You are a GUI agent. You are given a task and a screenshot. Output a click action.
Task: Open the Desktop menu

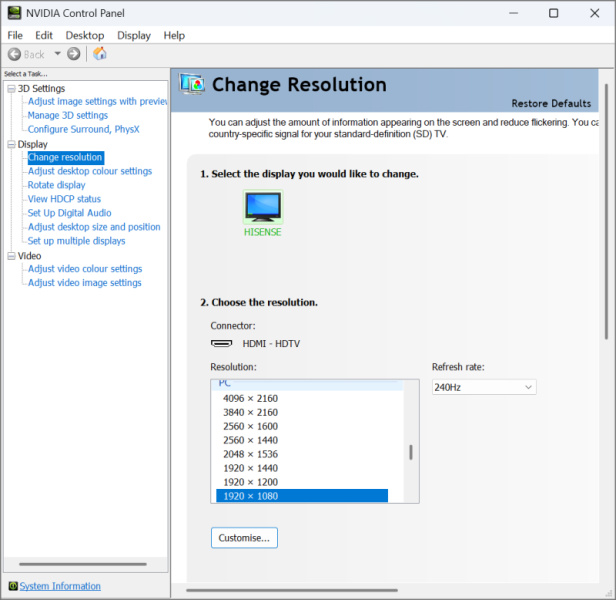(85, 35)
